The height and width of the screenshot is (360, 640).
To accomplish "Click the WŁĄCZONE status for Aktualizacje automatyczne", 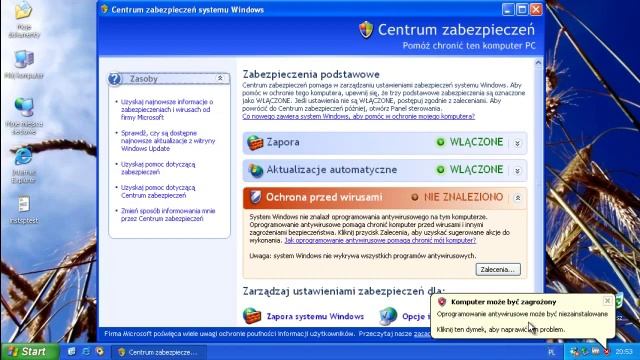I will (476, 169).
